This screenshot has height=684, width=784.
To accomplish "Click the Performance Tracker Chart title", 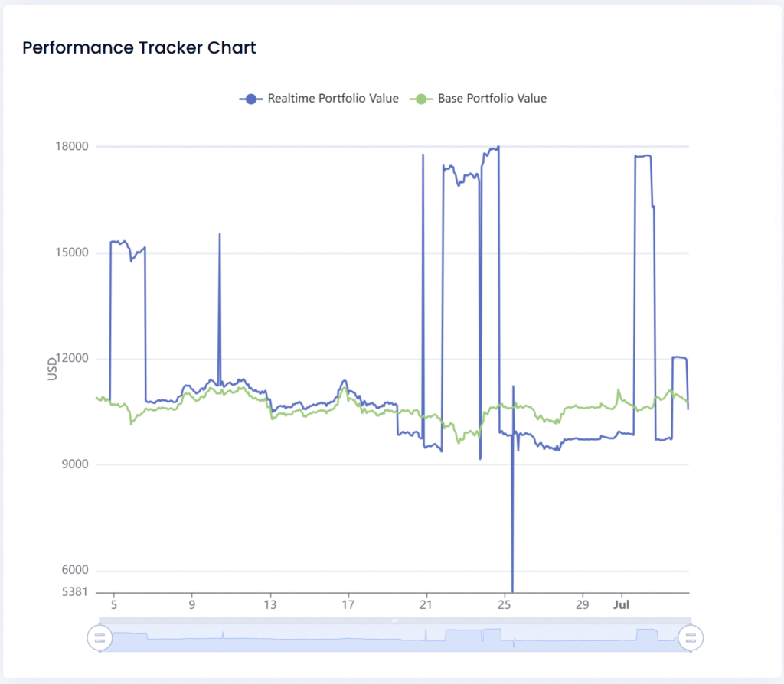I will pyautogui.click(x=139, y=47).
